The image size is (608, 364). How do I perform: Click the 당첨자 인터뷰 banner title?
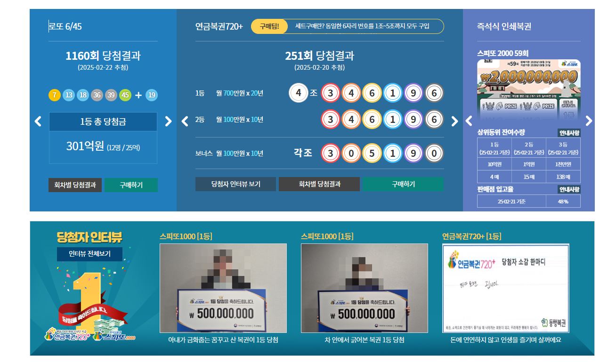pyautogui.click(x=89, y=236)
